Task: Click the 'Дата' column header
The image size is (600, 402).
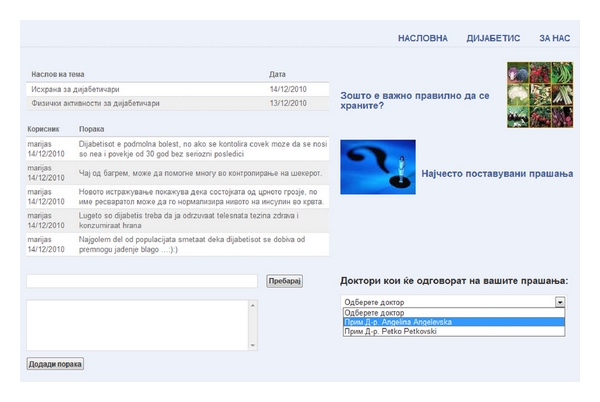Action: 278,75
